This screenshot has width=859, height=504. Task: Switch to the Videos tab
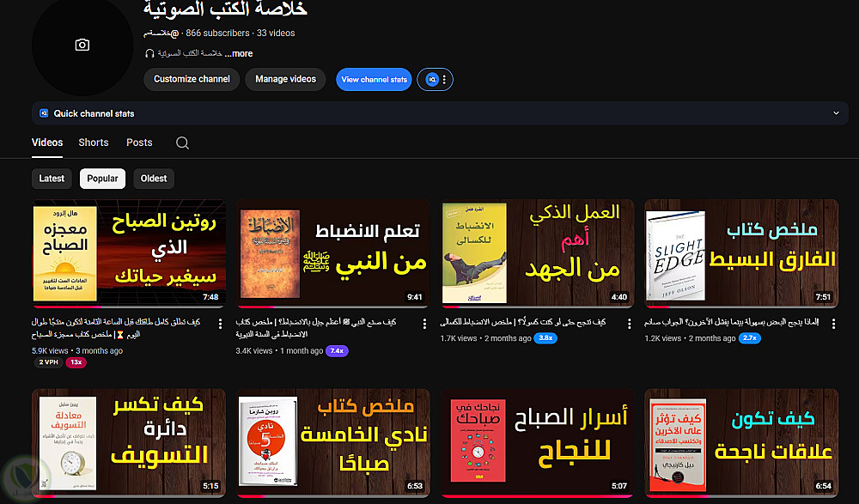47,143
